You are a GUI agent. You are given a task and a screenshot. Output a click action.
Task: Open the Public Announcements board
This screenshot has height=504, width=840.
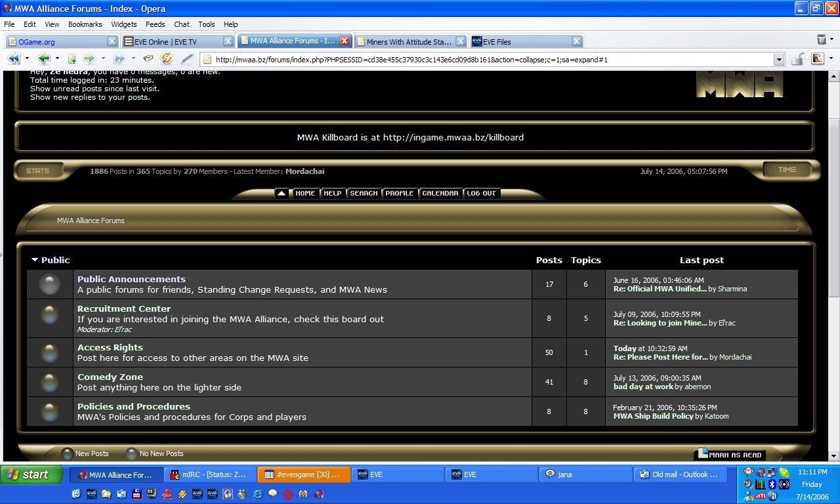click(131, 279)
